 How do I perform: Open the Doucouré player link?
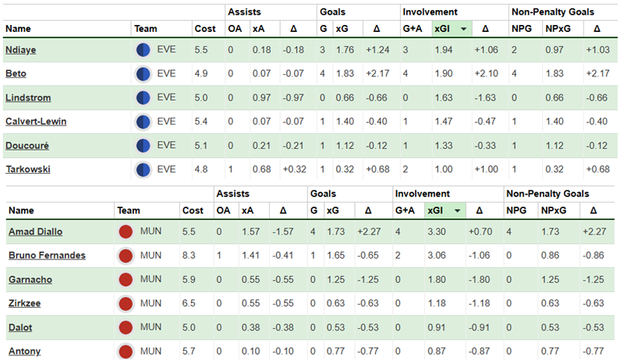coord(28,146)
